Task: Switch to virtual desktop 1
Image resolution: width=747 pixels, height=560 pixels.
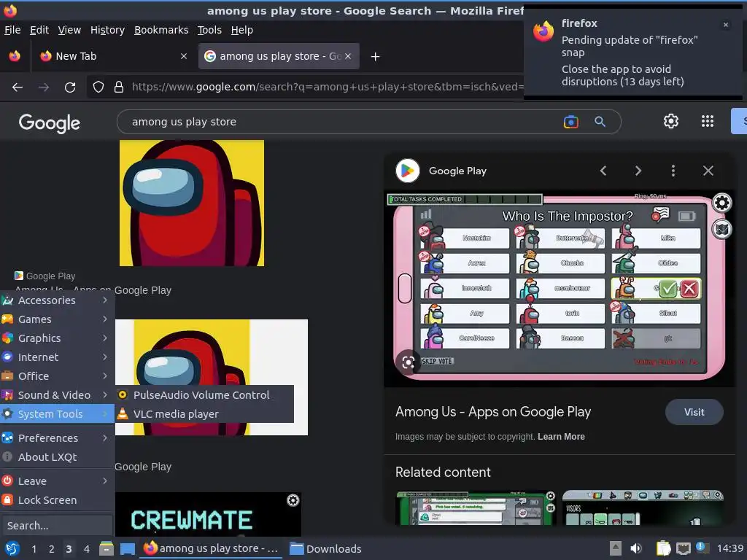Action: [34, 549]
